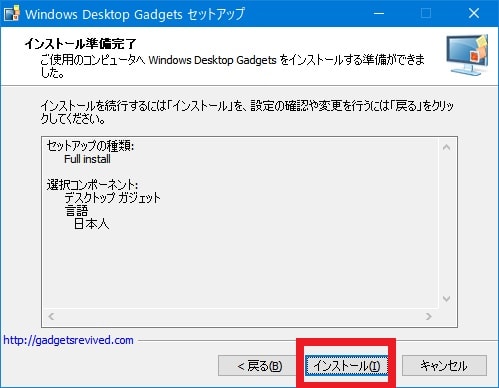Click the '言語' line in the summary
This screenshot has width=499, height=388.
click(x=76, y=211)
